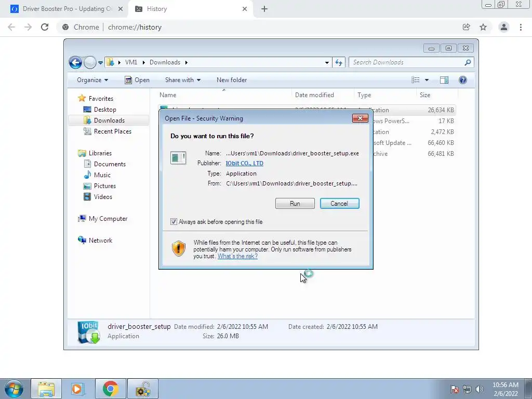Image resolution: width=532 pixels, height=399 pixels.
Task: Click the Explorer refresh button
Action: (x=339, y=62)
